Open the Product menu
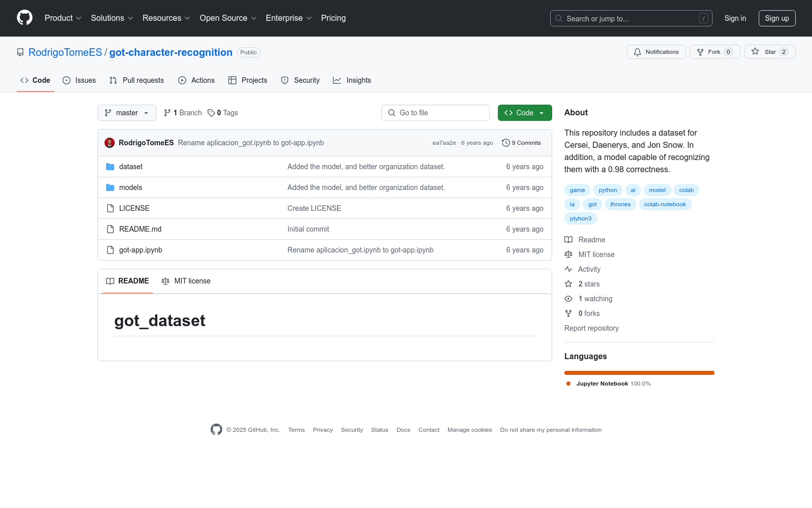 coord(63,18)
